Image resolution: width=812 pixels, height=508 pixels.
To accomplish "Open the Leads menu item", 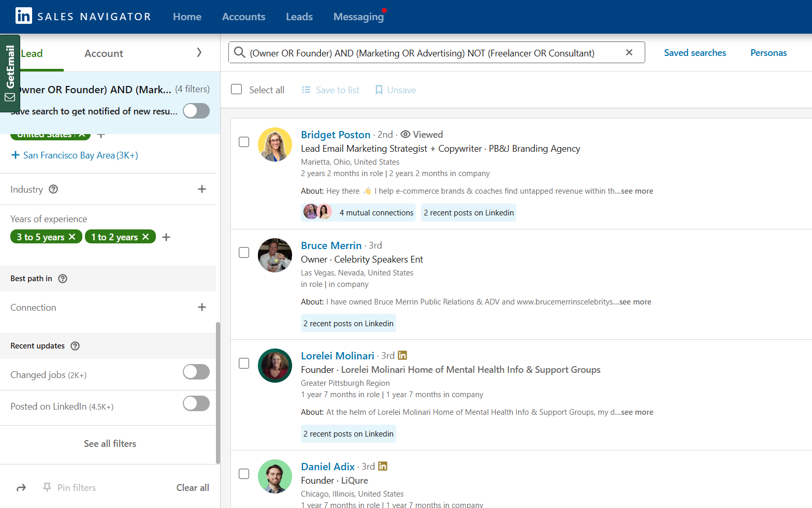I will (x=299, y=17).
